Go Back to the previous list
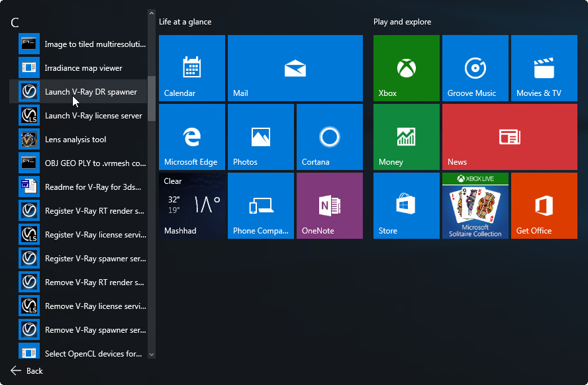Screen dimensions: 588x385 click(x=27, y=370)
